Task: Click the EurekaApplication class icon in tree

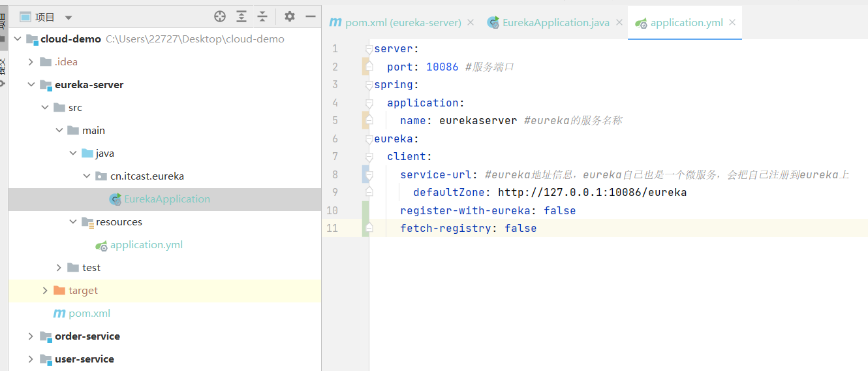Action: point(116,199)
